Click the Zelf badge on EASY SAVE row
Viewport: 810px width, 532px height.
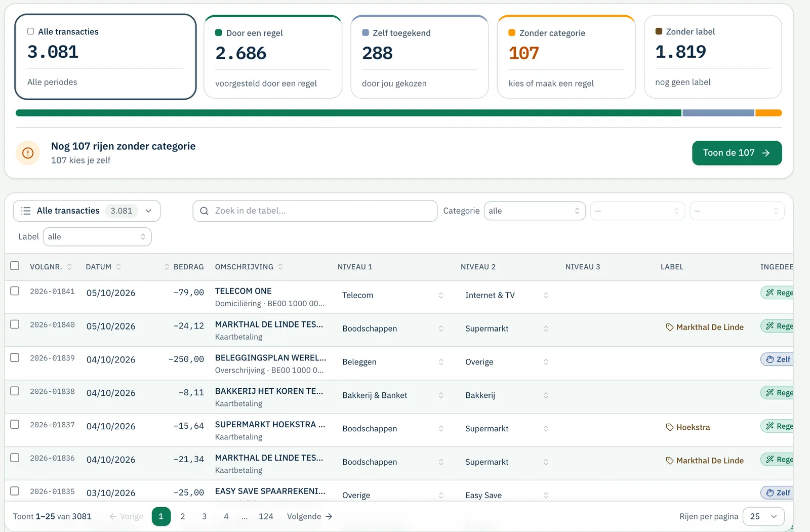tap(777, 493)
